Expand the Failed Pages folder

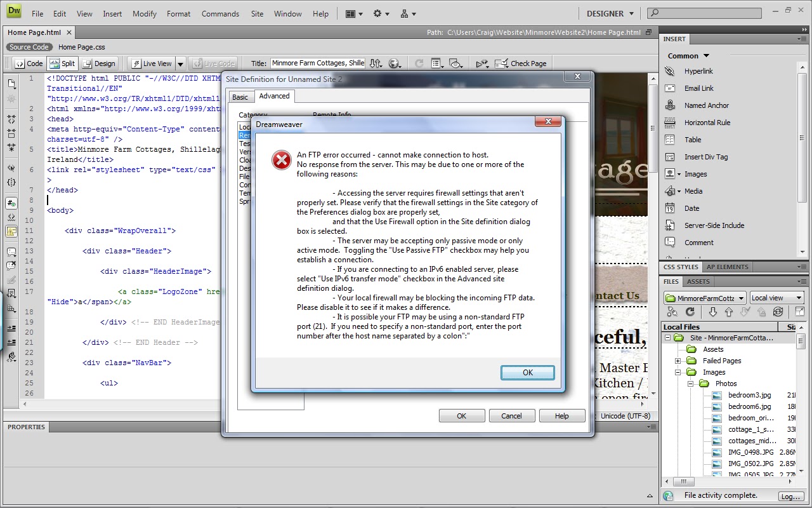678,361
